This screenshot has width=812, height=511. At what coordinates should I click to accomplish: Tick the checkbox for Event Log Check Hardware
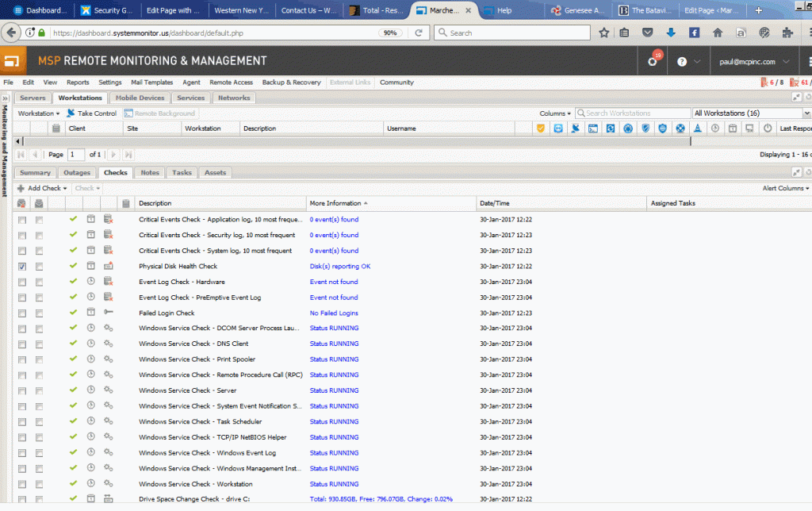pyautogui.click(x=21, y=282)
